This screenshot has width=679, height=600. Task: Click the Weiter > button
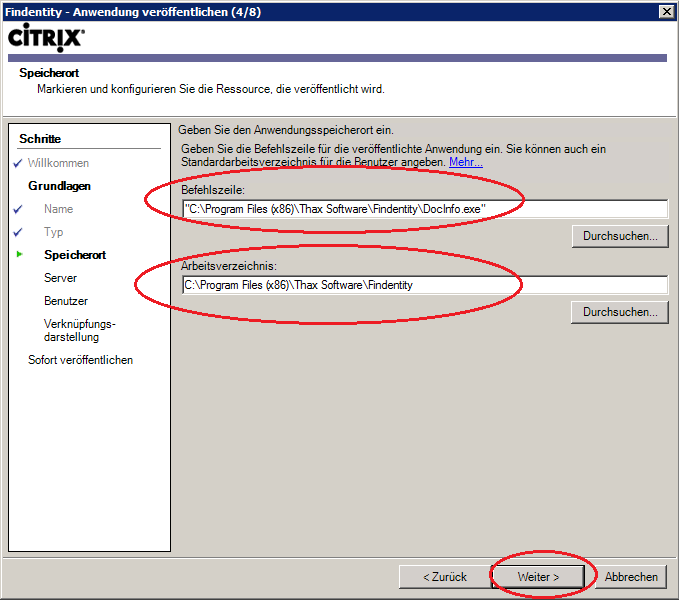click(x=538, y=577)
